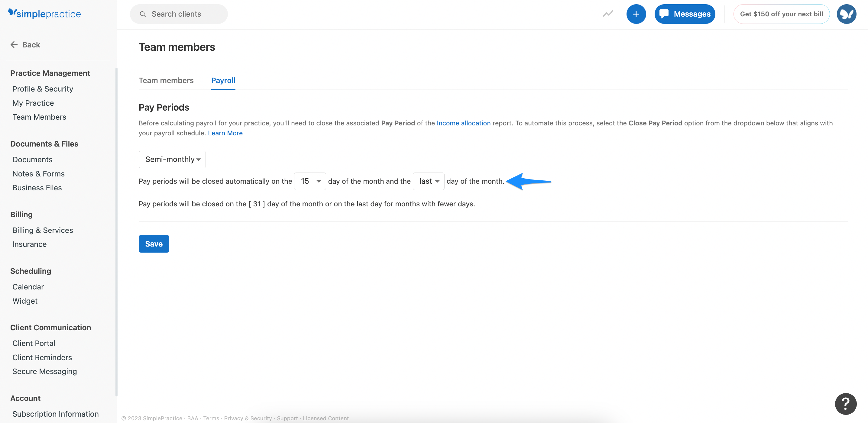Open Messages via the speech bubble icon

pos(685,14)
